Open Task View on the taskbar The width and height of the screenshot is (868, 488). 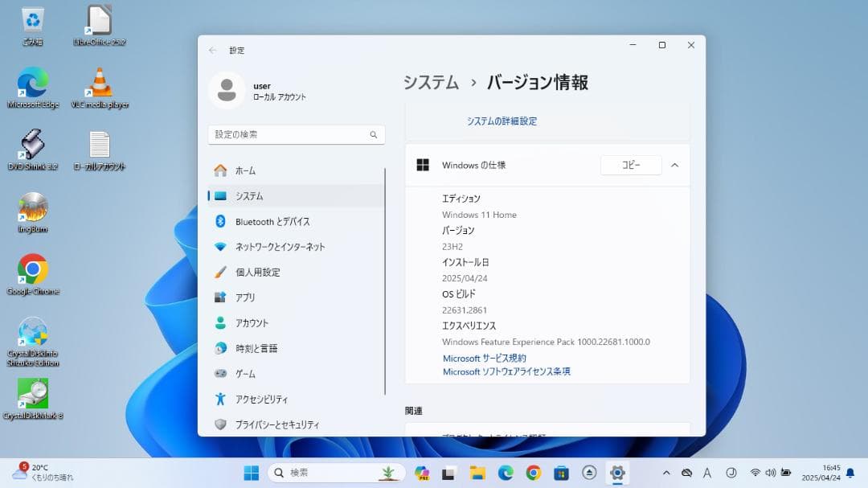pos(448,473)
